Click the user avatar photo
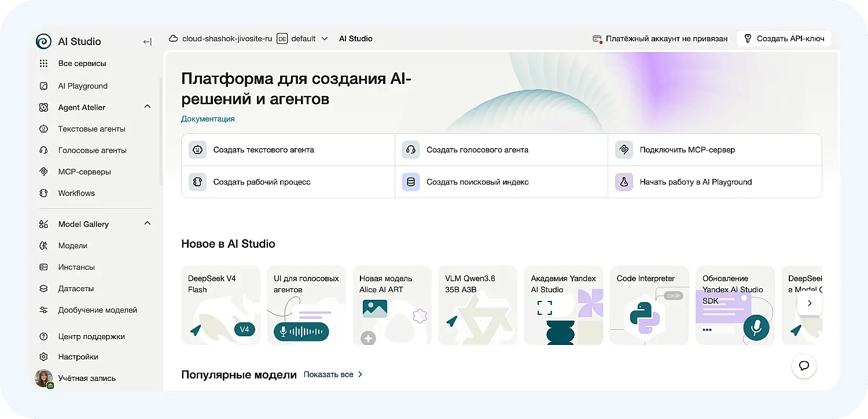 click(x=43, y=378)
